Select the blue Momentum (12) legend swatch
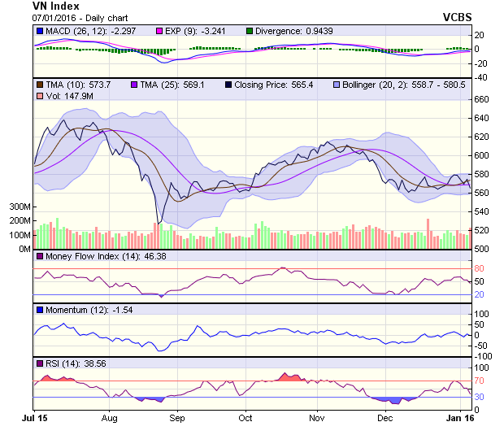This screenshot has height=435, width=504. pyautogui.click(x=39, y=311)
